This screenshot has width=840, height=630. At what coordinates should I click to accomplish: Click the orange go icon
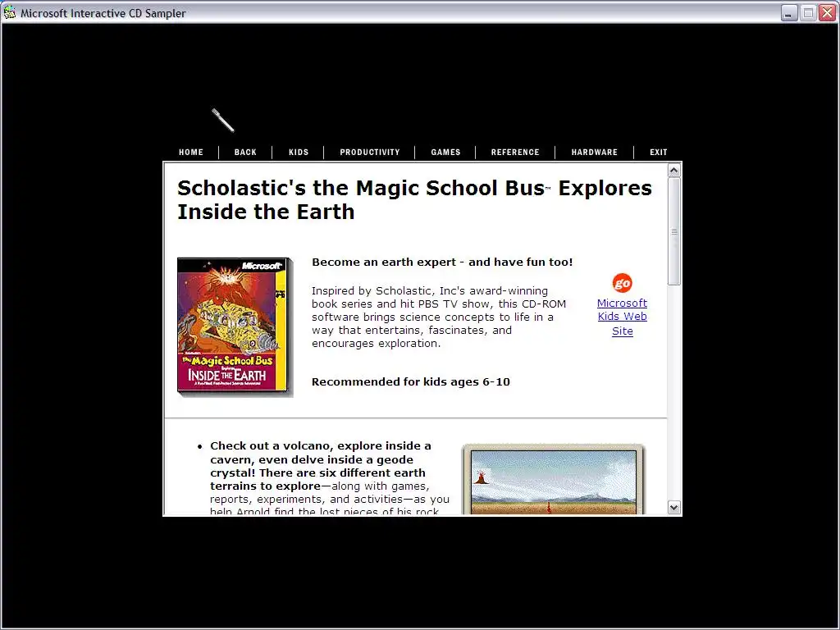(x=622, y=283)
